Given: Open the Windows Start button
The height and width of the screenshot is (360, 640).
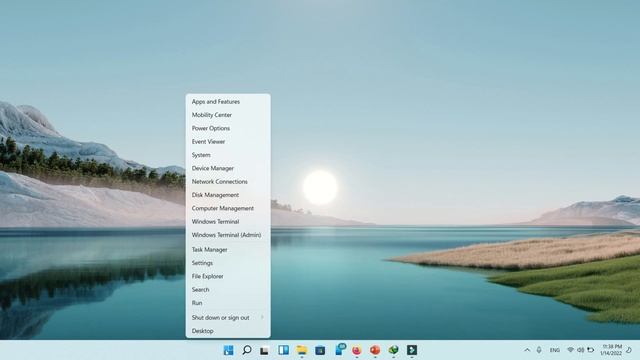Looking at the screenshot, I should [229, 350].
